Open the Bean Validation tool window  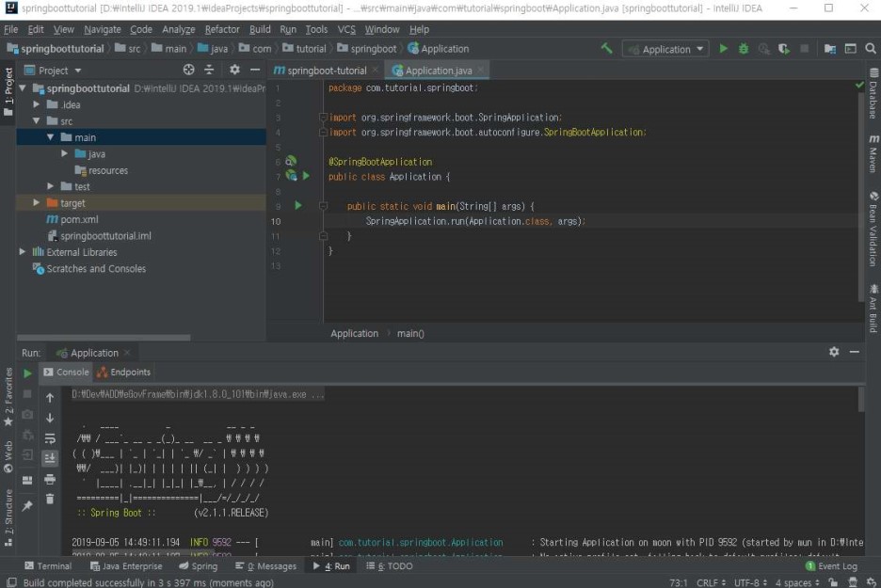(873, 230)
